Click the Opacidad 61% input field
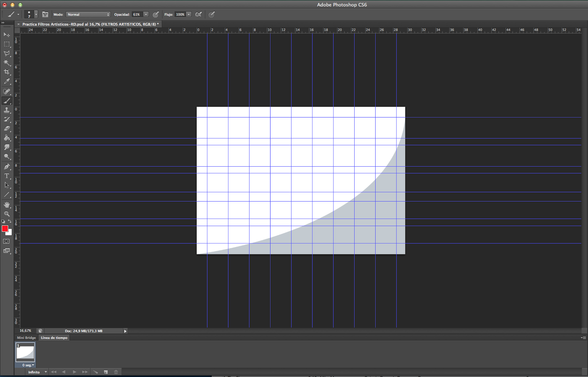 click(x=137, y=14)
